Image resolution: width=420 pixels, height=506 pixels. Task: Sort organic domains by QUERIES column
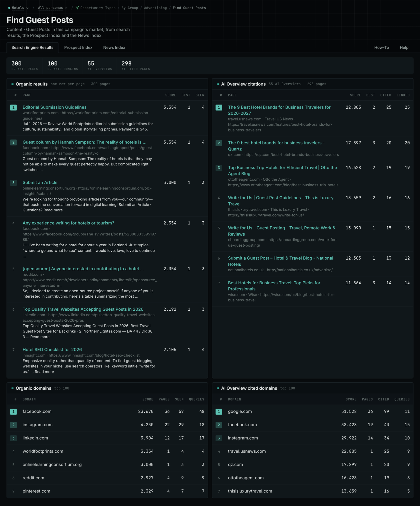[x=196, y=399]
